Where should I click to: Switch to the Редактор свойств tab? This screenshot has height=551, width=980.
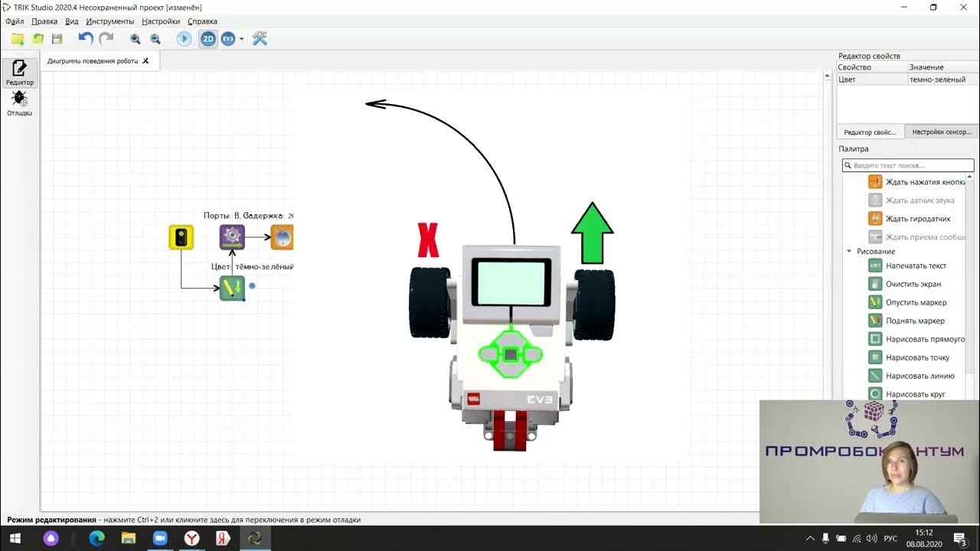[870, 132]
